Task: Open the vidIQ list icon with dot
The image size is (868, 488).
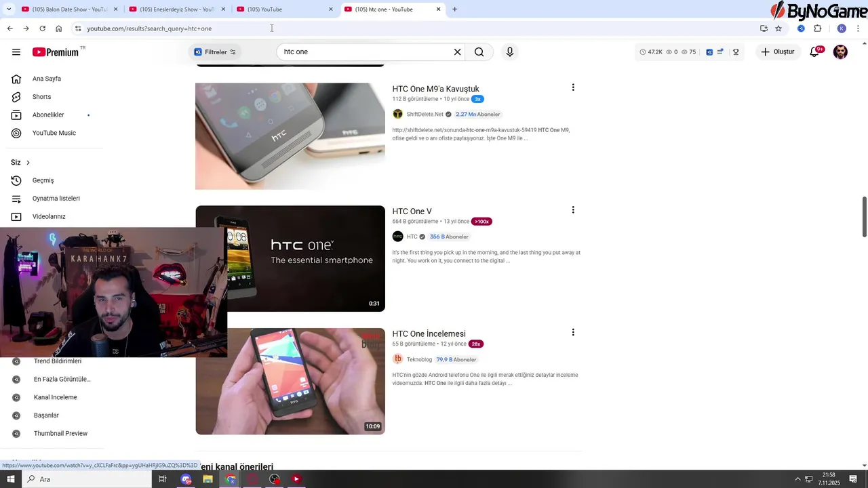Action: pyautogui.click(x=720, y=52)
